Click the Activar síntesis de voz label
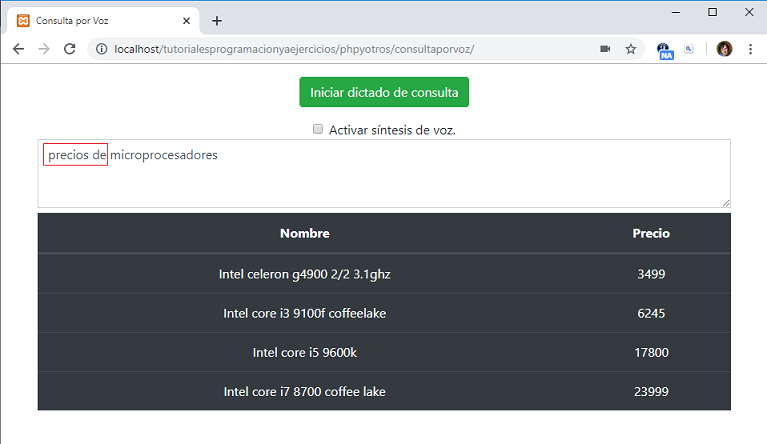 pyautogui.click(x=392, y=130)
